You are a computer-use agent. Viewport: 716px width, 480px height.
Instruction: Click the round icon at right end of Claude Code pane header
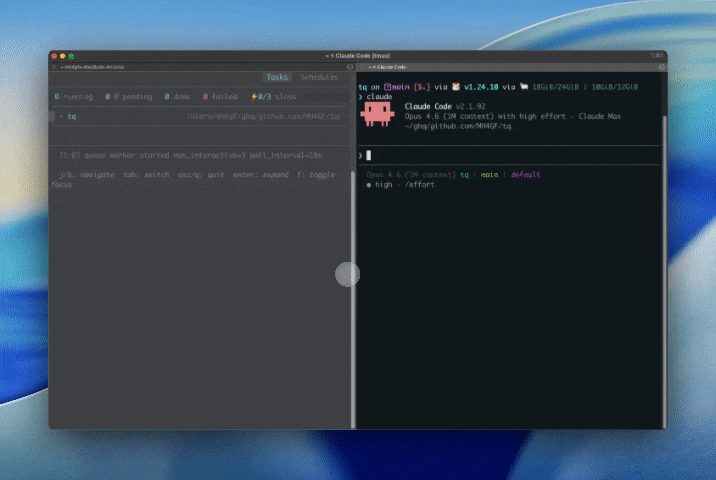pyautogui.click(x=661, y=67)
